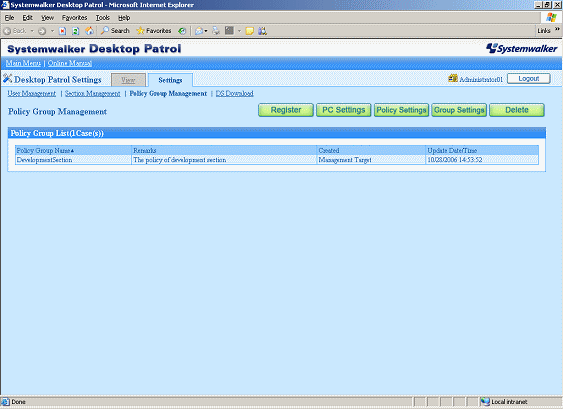Open the Forward history dropdown arrow
Image resolution: width=563 pixels, height=409 pixels.
(52, 31)
